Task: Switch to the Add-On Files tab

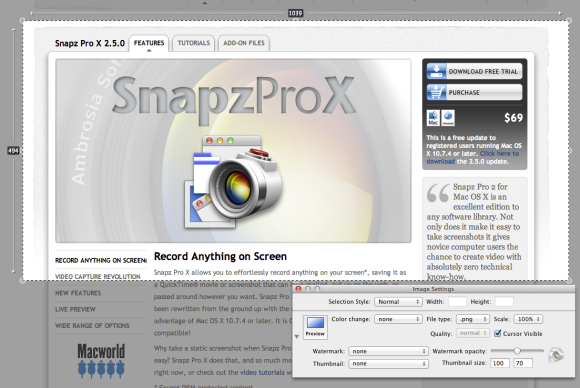Action: click(x=244, y=43)
